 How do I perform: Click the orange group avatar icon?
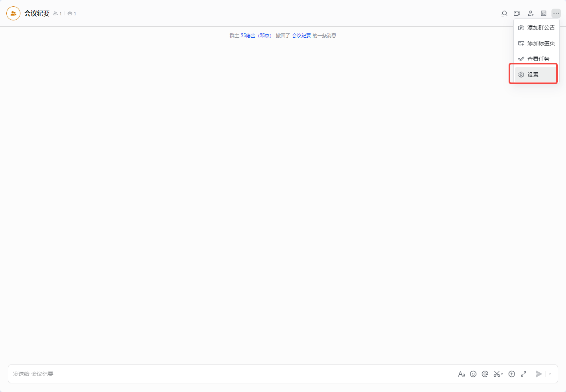[x=13, y=13]
